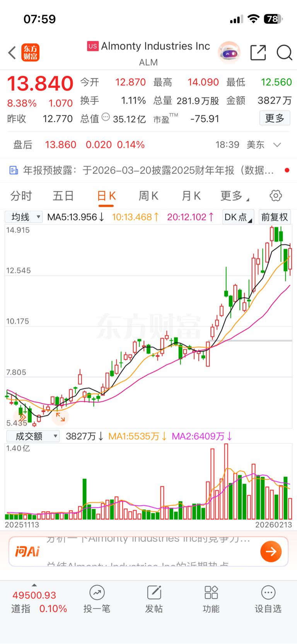297x644 pixels.
Task: Tap the annual report document icon
Action: (14, 170)
